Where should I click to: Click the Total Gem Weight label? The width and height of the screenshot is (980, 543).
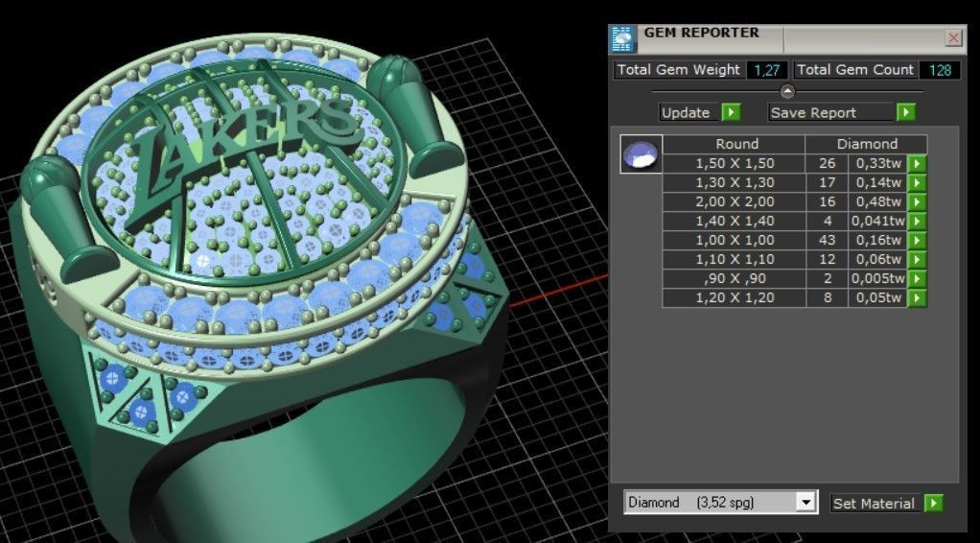(x=678, y=70)
